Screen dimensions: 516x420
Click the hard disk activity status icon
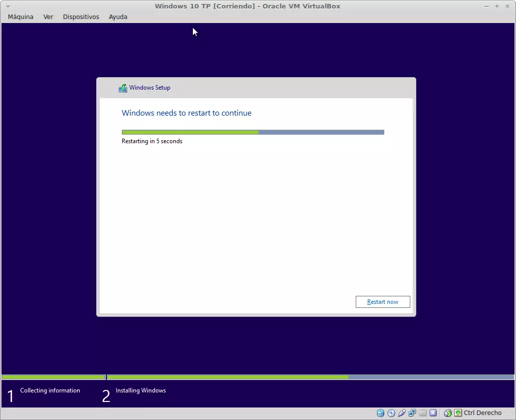point(381,413)
